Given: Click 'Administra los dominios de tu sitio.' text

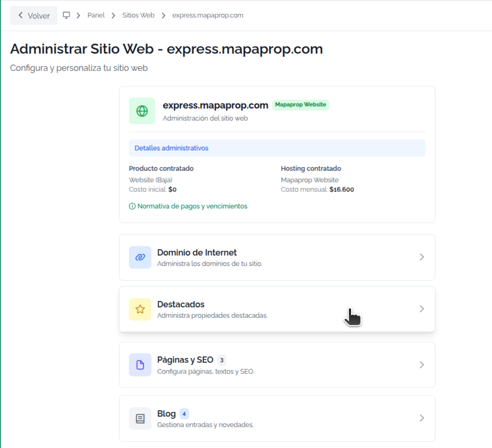Looking at the screenshot, I should 210,264.
